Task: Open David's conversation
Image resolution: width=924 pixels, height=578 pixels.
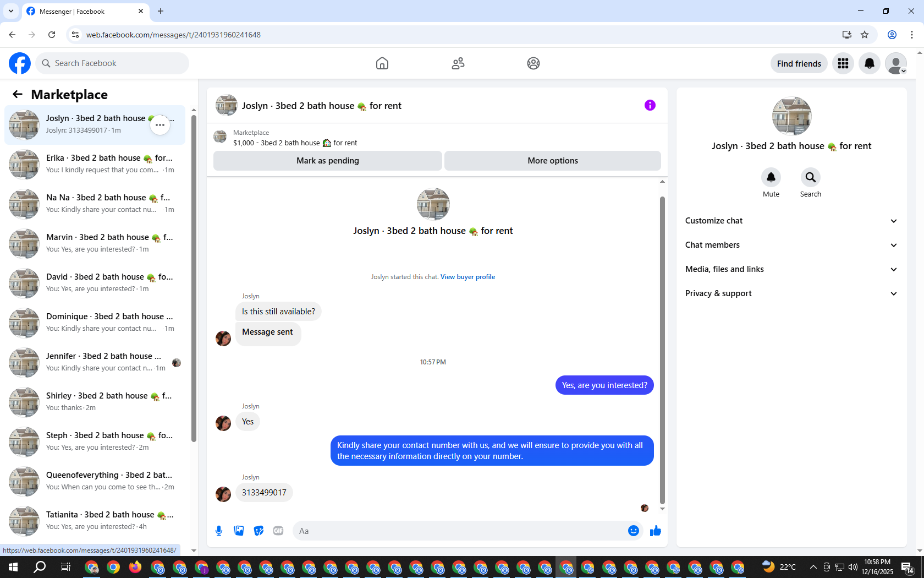Action: tap(95, 283)
